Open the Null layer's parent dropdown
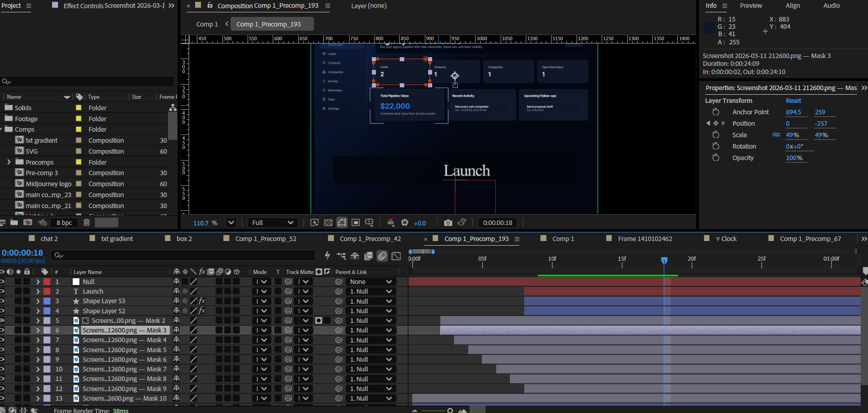This screenshot has height=413, width=868. pos(370,282)
